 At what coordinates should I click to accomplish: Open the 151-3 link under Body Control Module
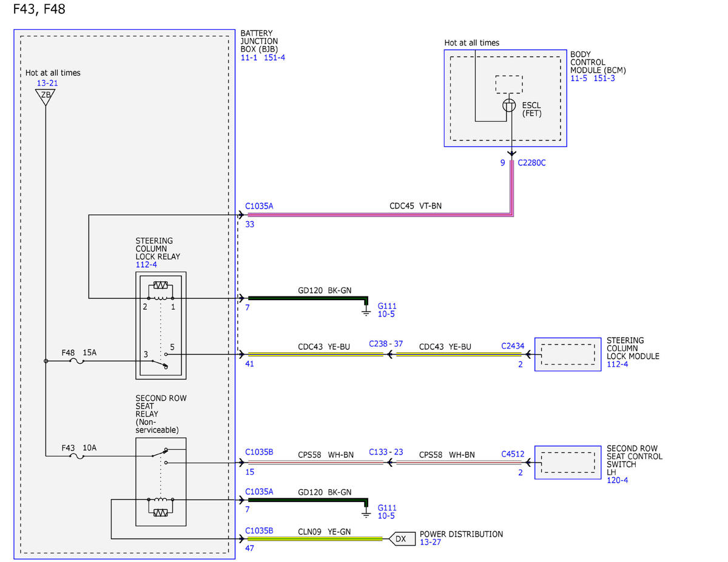click(604, 78)
